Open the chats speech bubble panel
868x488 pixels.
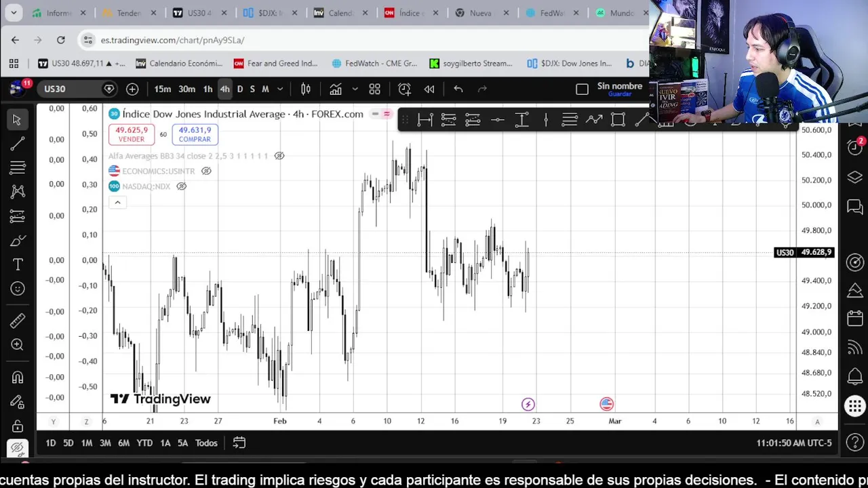tap(854, 207)
